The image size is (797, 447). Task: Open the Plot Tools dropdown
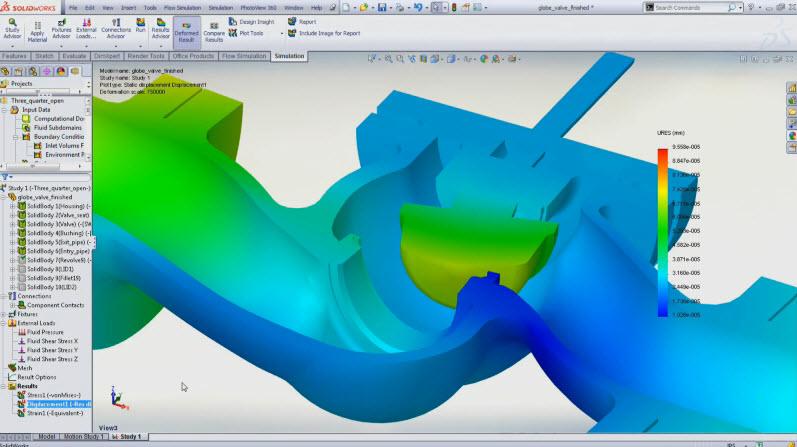(x=256, y=32)
